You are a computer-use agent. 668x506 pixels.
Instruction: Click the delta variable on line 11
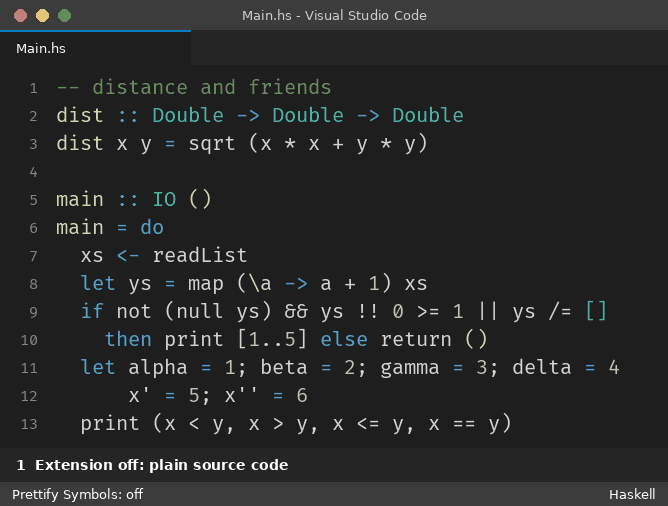click(541, 368)
